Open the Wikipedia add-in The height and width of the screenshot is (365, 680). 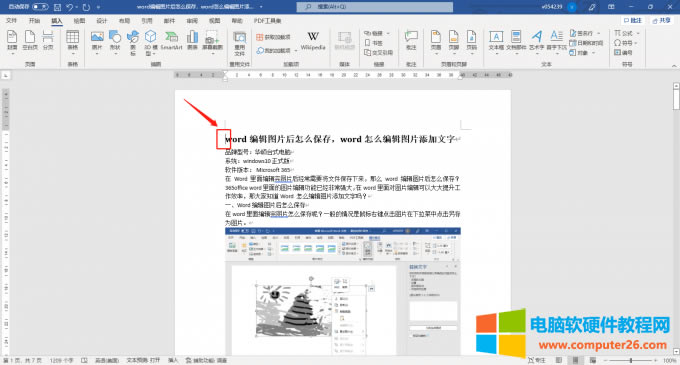pyautogui.click(x=313, y=41)
